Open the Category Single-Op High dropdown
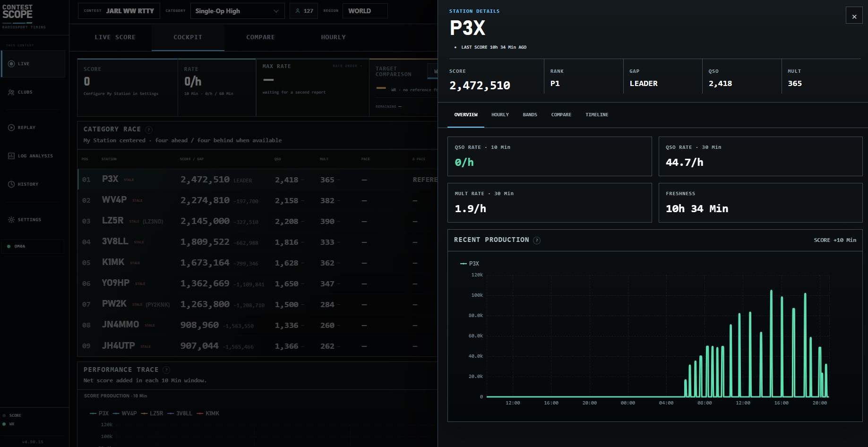Screen dimensions: 868x447 237,11
